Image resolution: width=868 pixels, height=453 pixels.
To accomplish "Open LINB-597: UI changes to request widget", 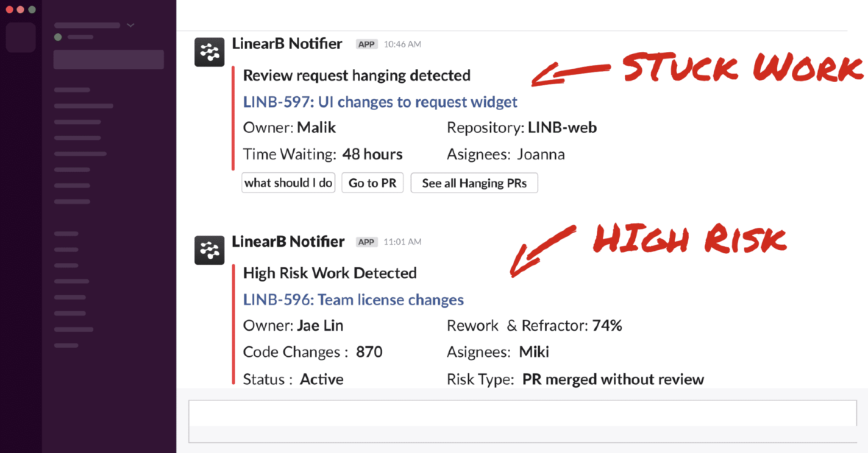I will tap(380, 102).
